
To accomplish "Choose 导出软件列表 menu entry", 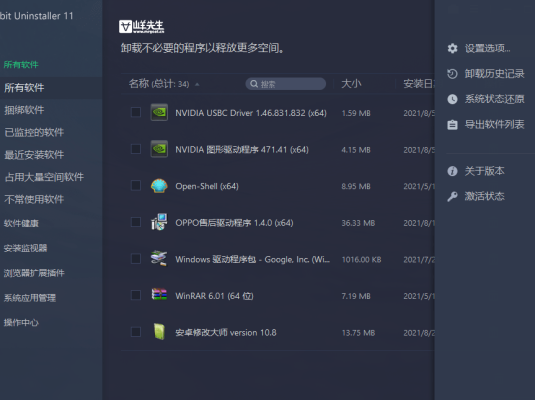I will (x=494, y=125).
